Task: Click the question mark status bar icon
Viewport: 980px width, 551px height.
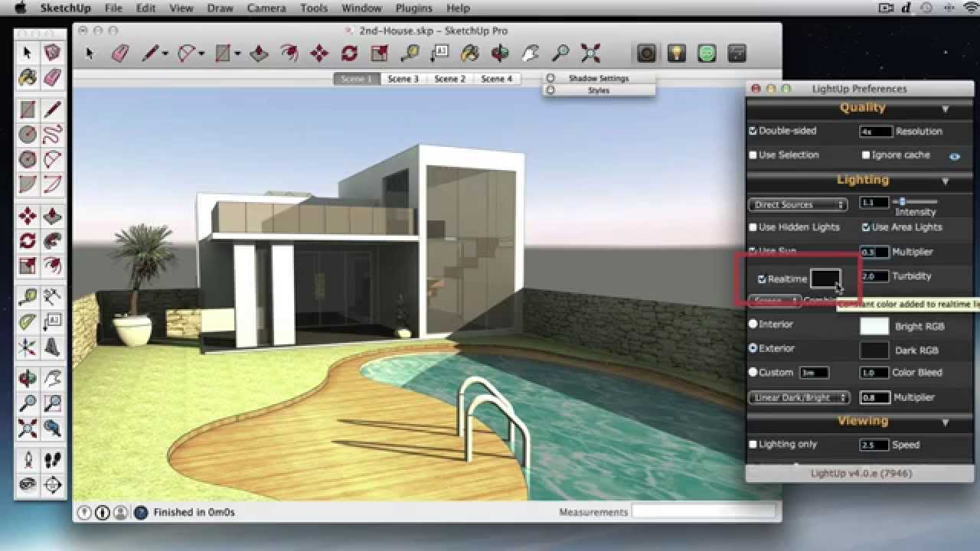Action: coord(140,513)
